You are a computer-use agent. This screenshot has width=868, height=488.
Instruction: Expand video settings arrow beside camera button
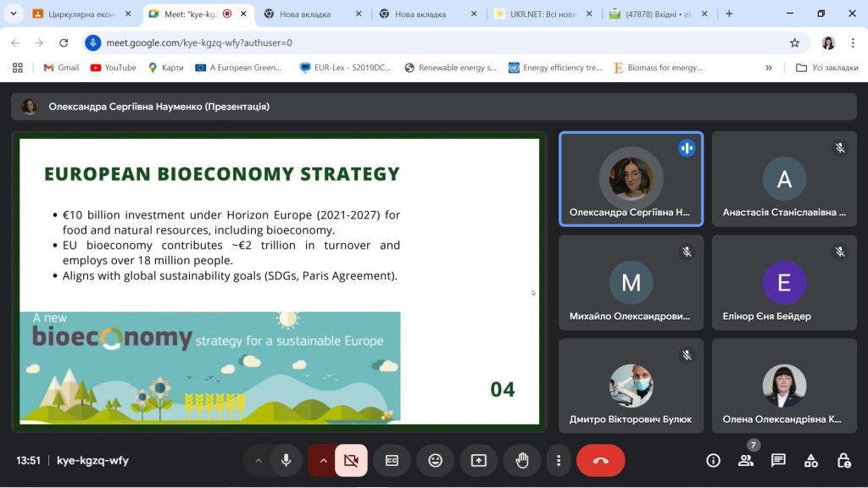click(x=322, y=460)
